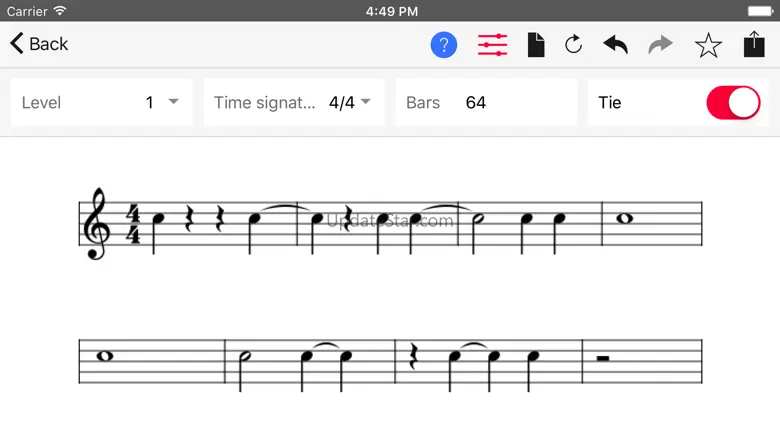
Task: Edit the Bars number field
Action: (x=476, y=102)
